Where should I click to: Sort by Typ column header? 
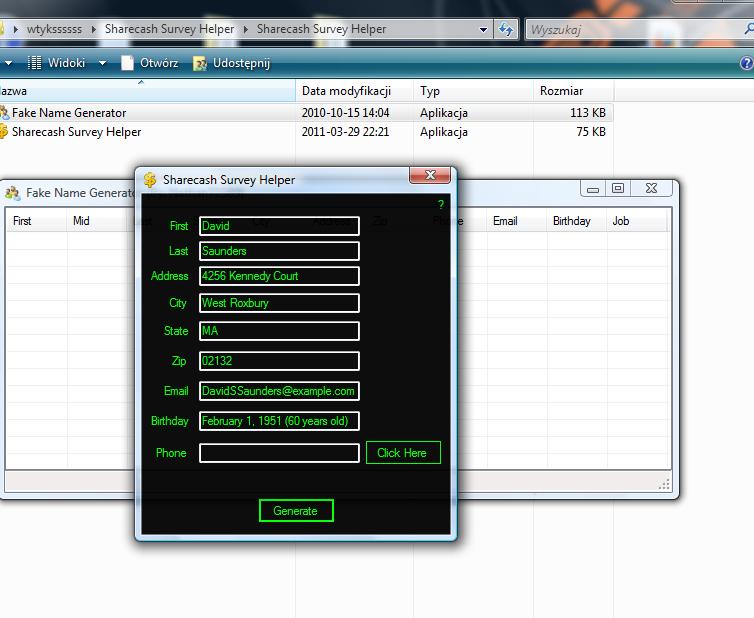474,91
